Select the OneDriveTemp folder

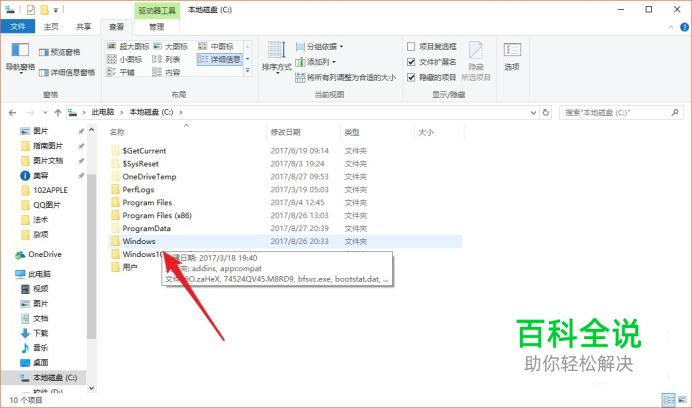coord(149,177)
